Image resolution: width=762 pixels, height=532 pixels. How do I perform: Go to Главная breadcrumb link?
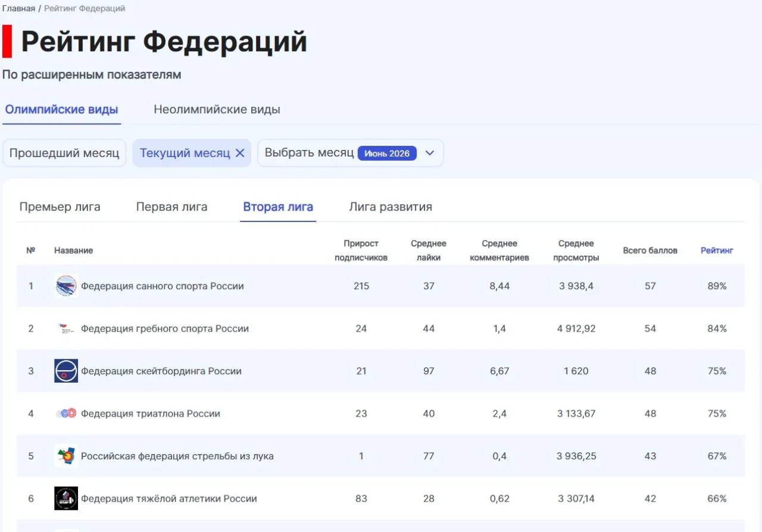tap(18, 8)
